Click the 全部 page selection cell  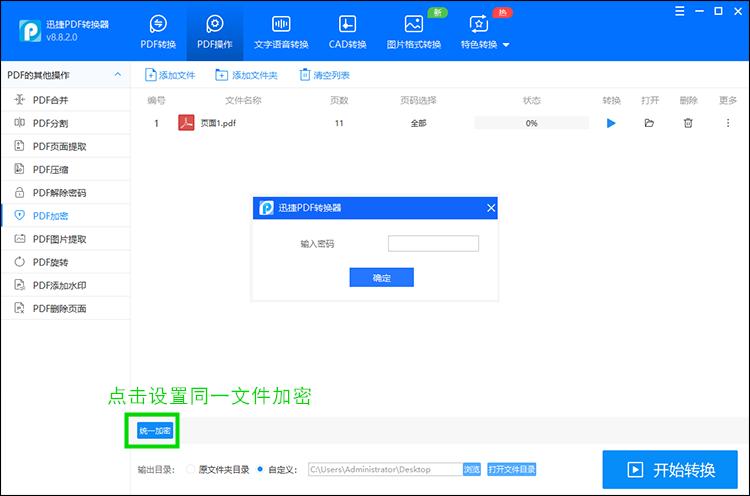pos(419,123)
